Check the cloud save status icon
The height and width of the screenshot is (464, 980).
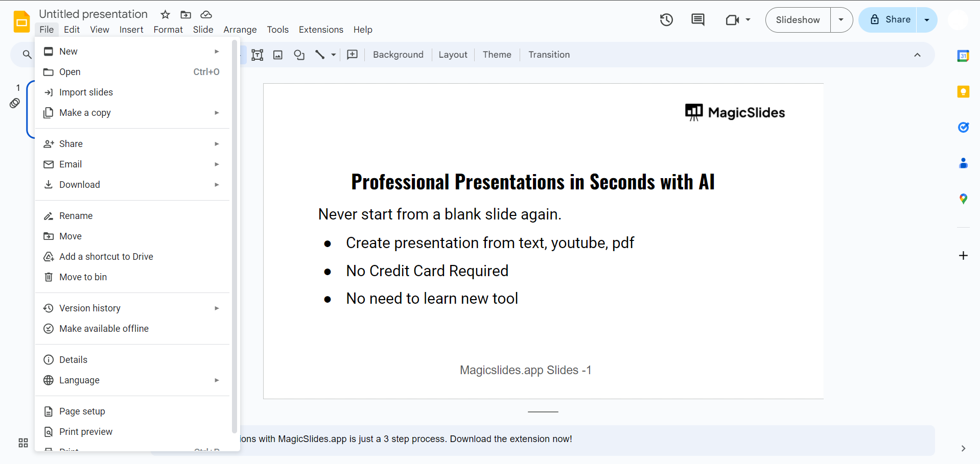206,14
